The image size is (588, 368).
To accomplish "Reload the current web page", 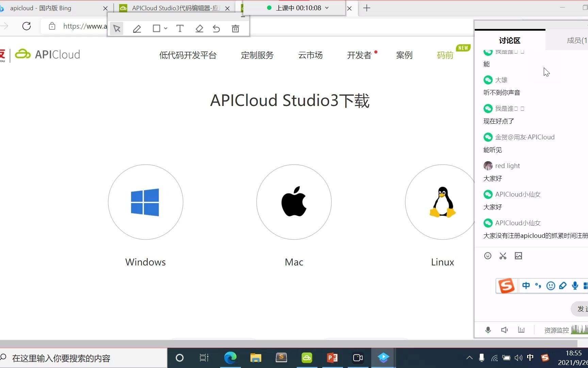I will point(27,26).
